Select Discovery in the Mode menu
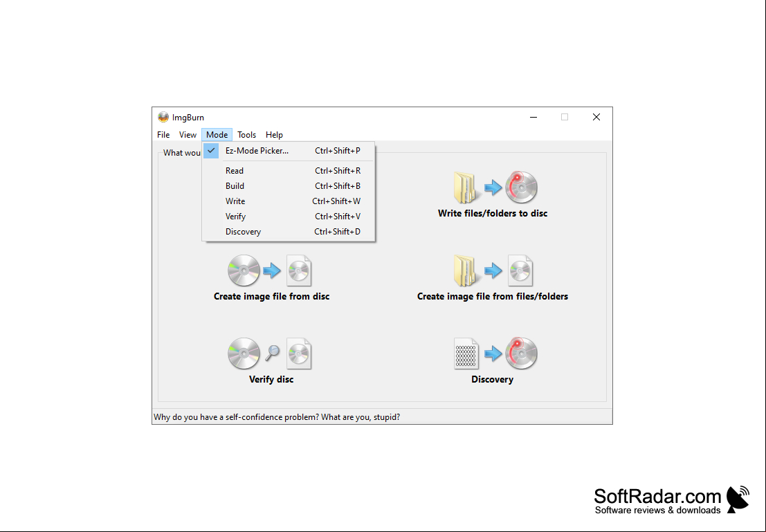 [289, 232]
